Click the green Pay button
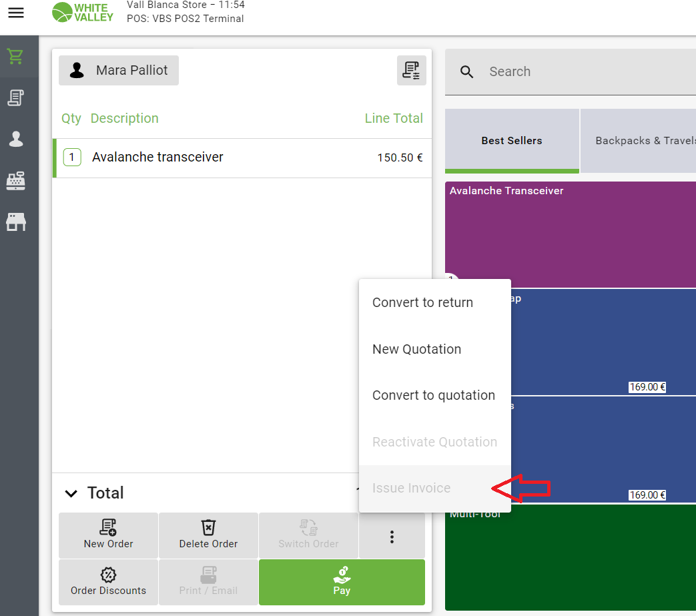Viewport: 696px width, 616px height. pos(342,582)
